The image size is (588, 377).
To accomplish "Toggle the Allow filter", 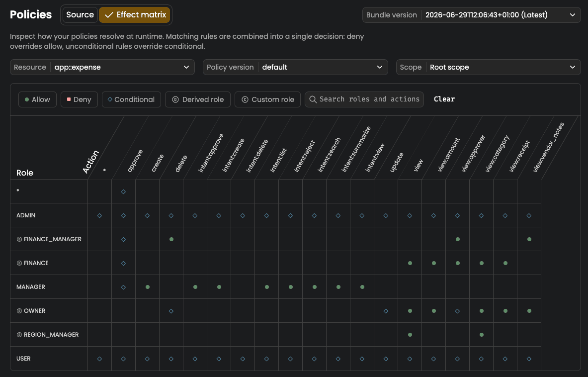I will pos(37,99).
